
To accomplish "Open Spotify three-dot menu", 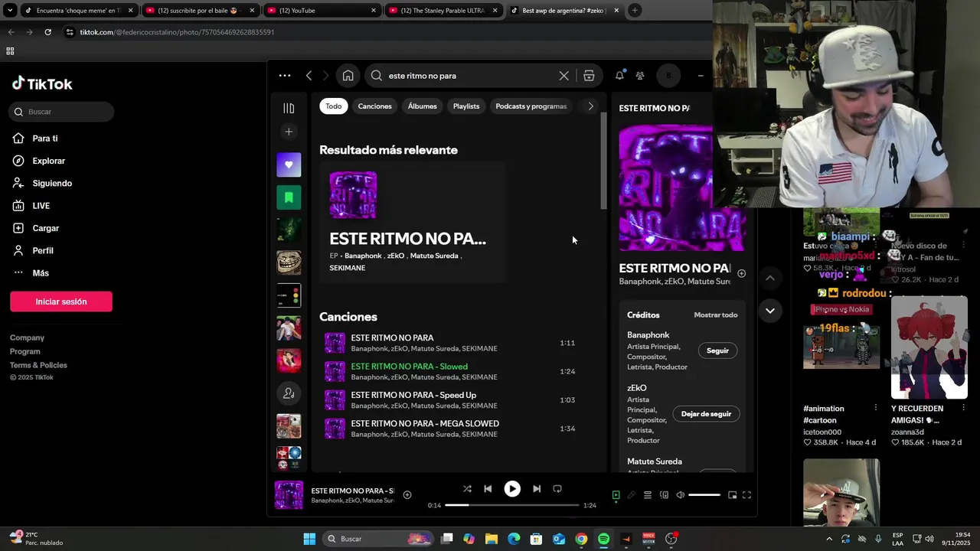I will coord(285,76).
